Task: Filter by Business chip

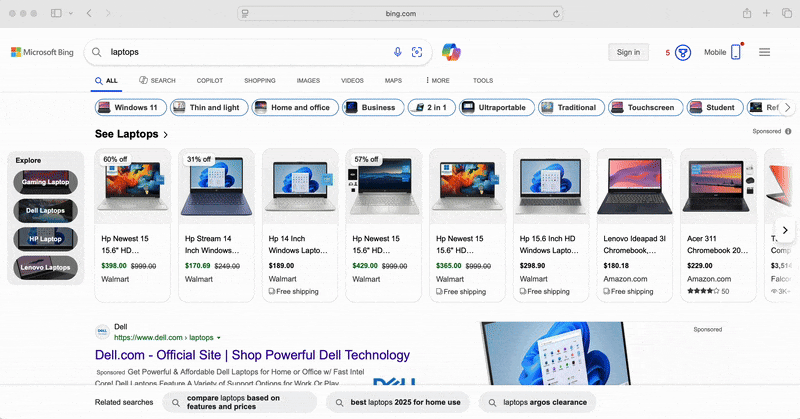Action: [373, 108]
